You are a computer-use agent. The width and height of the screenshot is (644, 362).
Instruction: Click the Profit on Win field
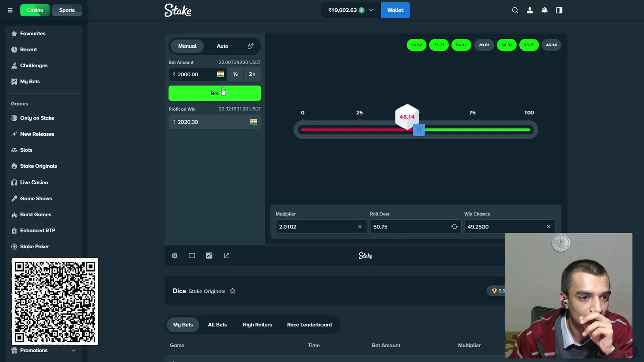(214, 122)
